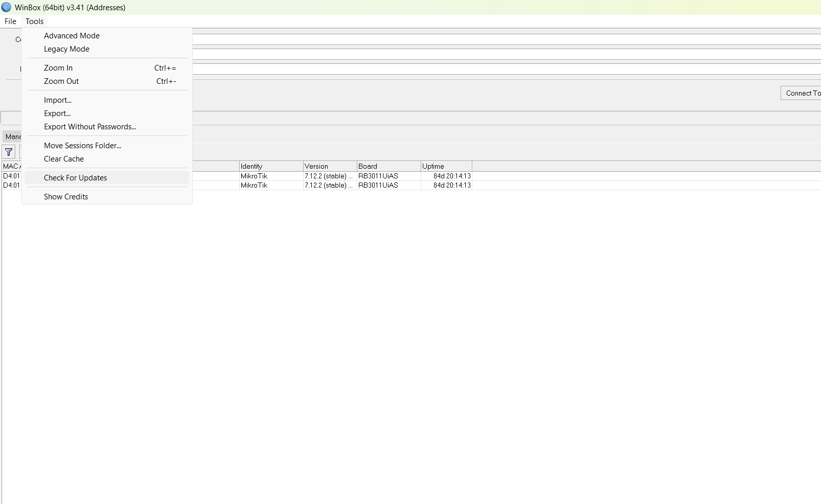
Task: Sort by the MAC Address column header
Action: click(x=12, y=166)
